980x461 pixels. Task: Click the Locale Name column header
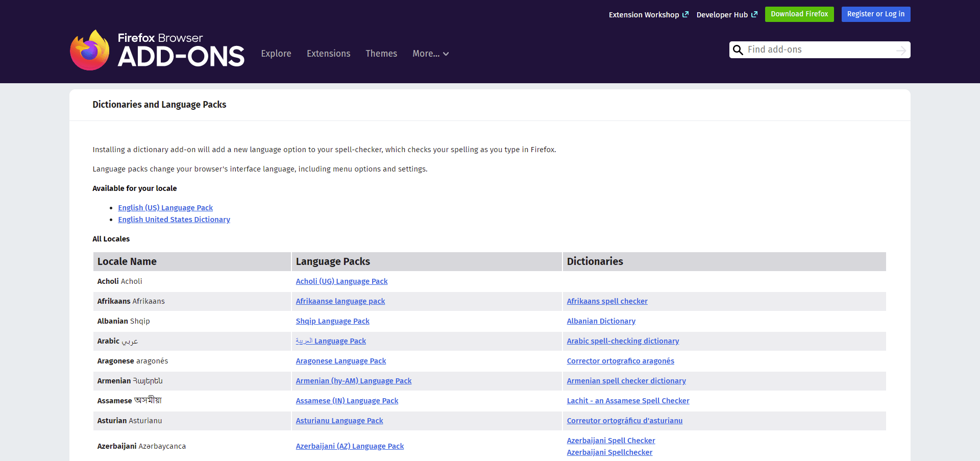pyautogui.click(x=192, y=261)
